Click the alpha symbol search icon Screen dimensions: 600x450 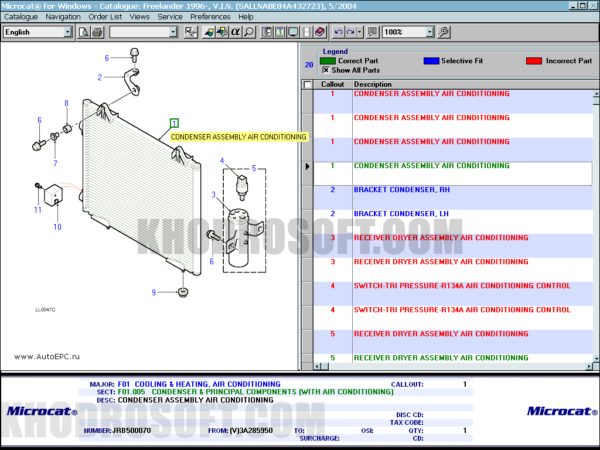coord(235,32)
